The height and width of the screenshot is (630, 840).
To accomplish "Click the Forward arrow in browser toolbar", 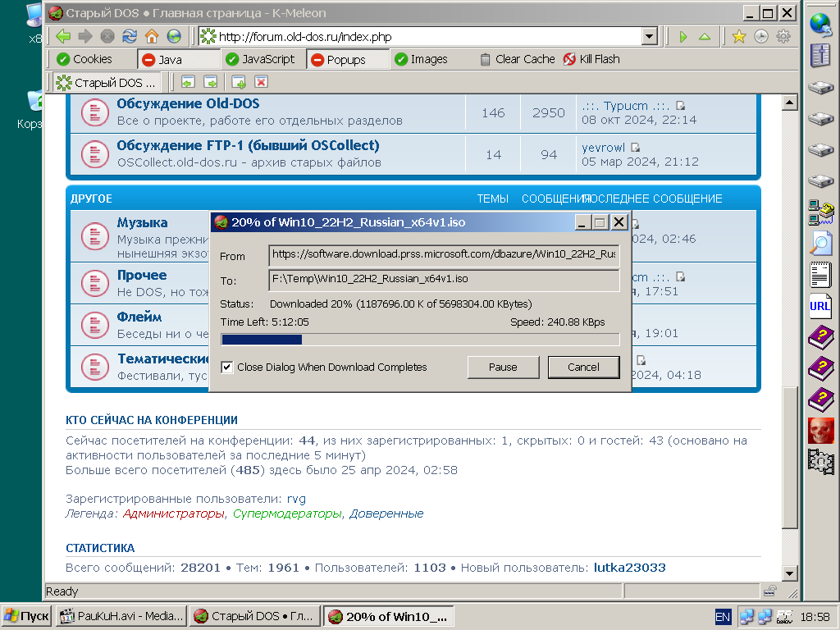I will pos(85,36).
